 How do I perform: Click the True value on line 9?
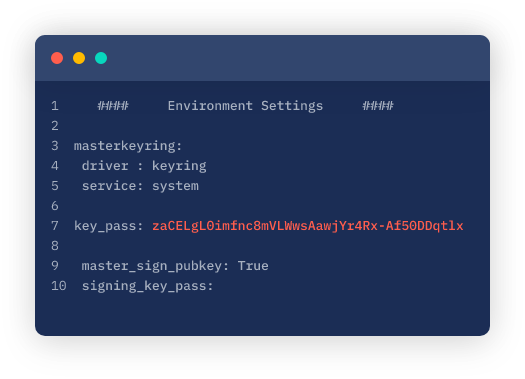(253, 266)
